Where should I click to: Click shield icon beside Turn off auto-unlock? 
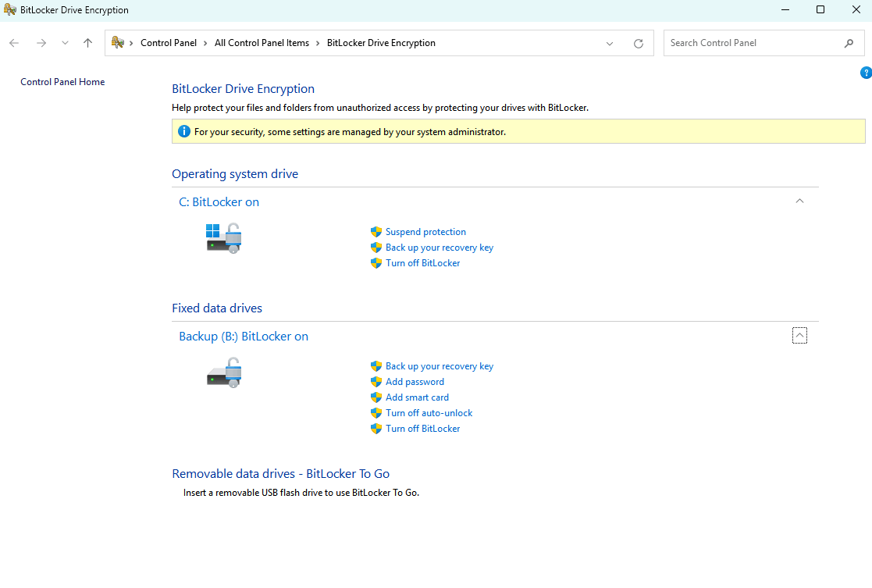point(376,413)
